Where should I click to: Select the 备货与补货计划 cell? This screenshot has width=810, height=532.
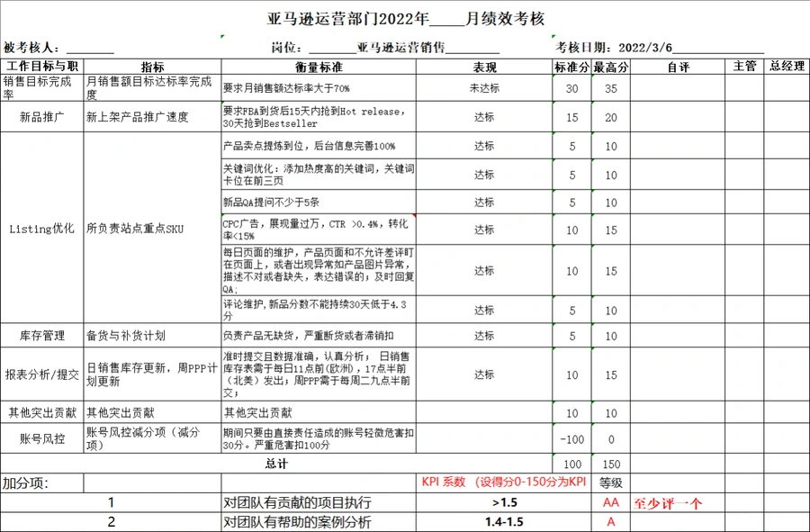pyautogui.click(x=152, y=335)
